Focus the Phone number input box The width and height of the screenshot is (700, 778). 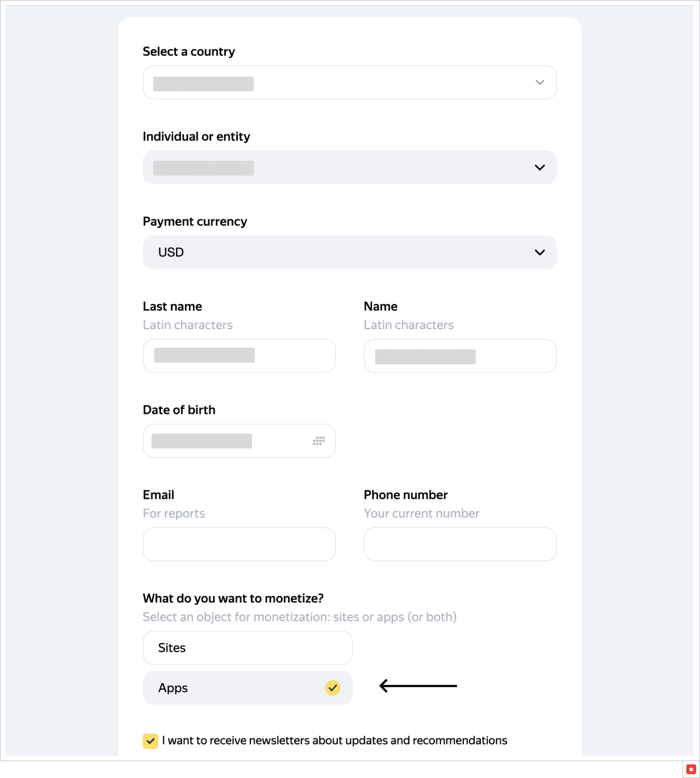[x=460, y=544]
